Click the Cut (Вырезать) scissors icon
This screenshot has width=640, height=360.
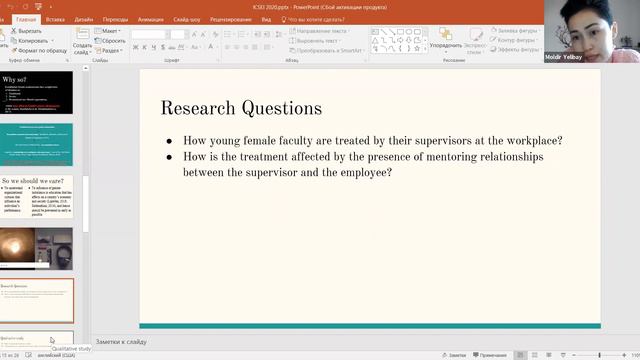pyautogui.click(x=13, y=31)
